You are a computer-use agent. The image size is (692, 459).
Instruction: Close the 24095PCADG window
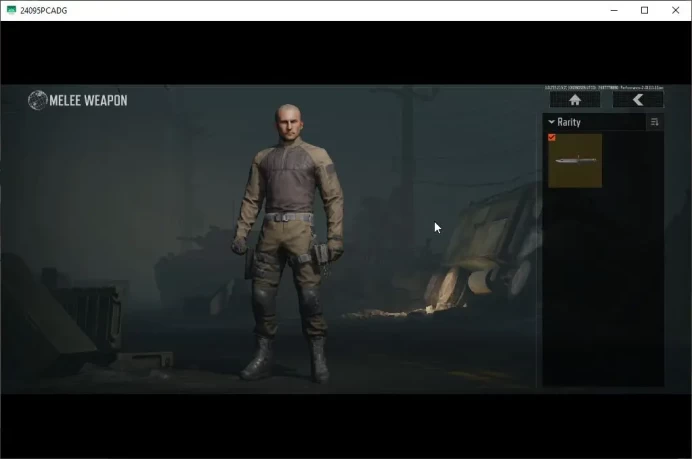675,10
